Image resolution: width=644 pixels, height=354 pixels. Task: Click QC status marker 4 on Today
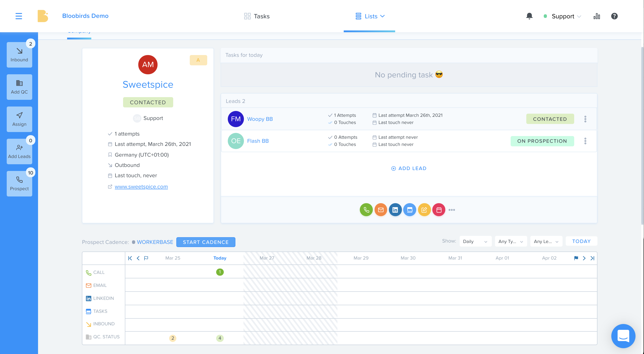pos(220,338)
